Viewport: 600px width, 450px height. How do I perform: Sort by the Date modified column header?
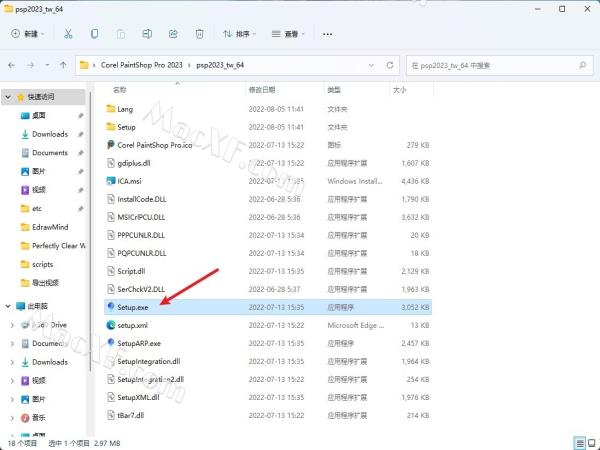pyautogui.click(x=262, y=90)
